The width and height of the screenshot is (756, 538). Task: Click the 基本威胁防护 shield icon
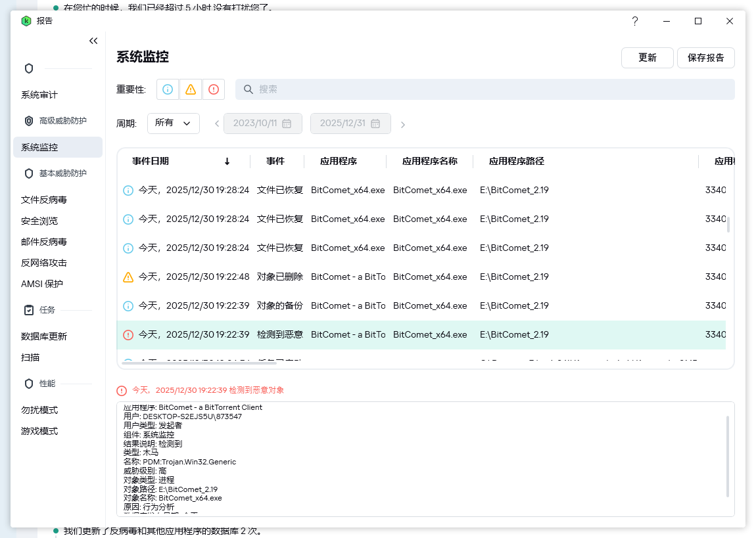pos(29,173)
